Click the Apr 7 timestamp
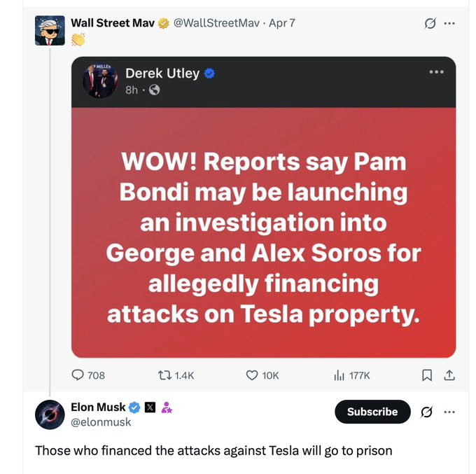 [282, 22]
